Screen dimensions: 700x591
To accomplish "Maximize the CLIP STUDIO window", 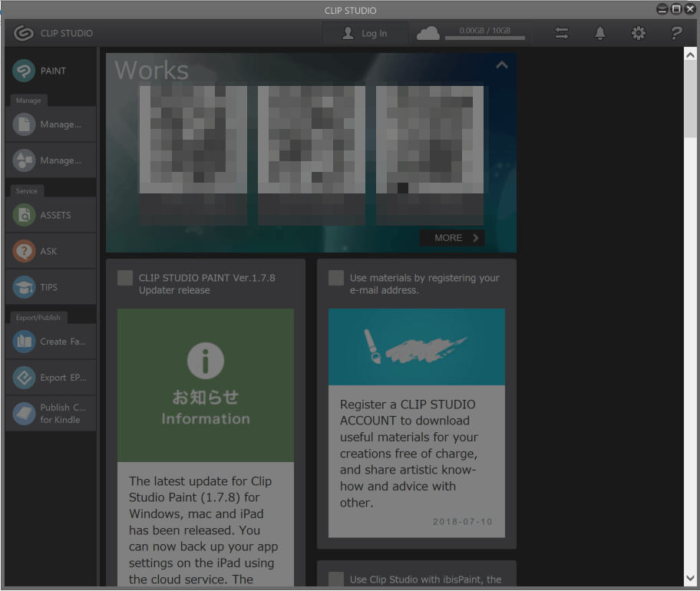I will (676, 9).
